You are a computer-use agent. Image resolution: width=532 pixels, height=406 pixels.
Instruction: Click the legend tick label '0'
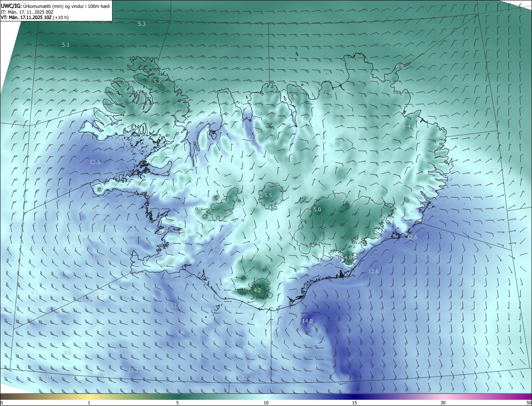pyautogui.click(x=2, y=403)
